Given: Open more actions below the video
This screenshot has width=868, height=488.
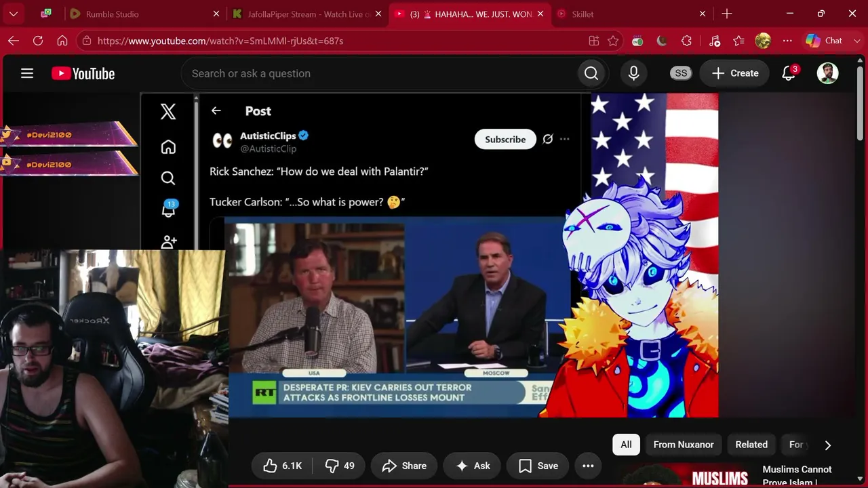Looking at the screenshot, I should (x=588, y=466).
